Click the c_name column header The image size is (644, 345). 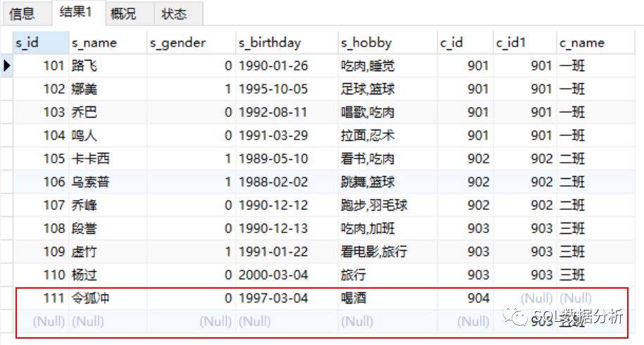coord(595,43)
